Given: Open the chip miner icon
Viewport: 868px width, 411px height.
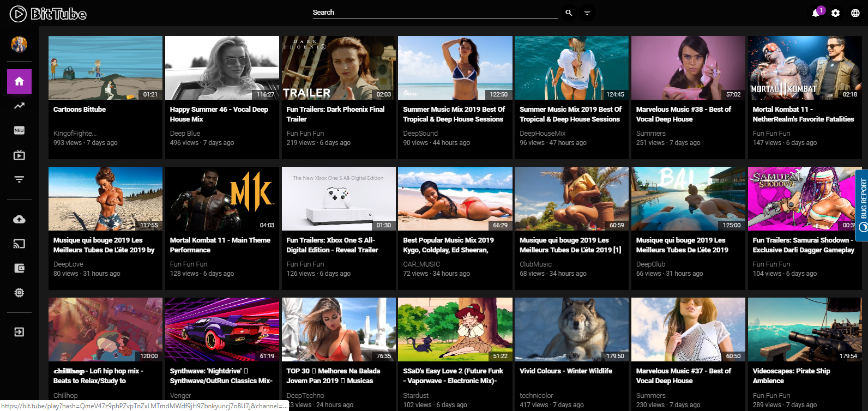Looking at the screenshot, I should 19,293.
